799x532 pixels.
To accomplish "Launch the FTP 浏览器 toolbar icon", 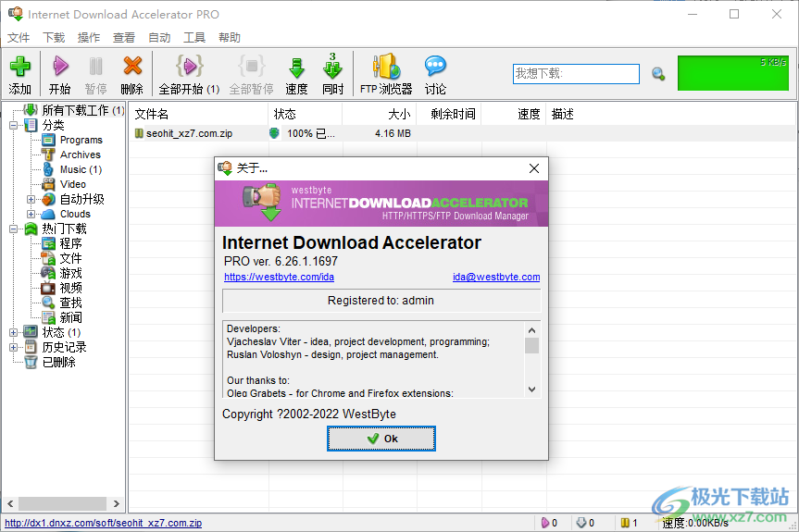I will point(386,67).
